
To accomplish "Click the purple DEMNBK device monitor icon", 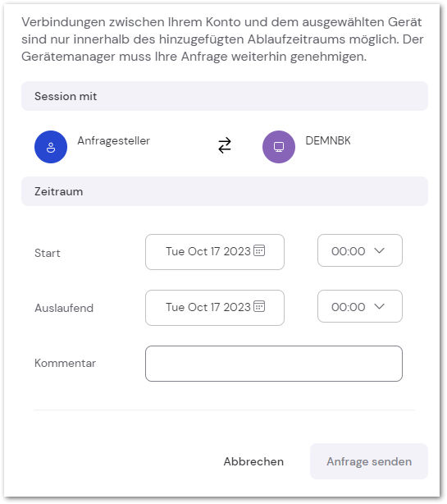I will pos(279,147).
